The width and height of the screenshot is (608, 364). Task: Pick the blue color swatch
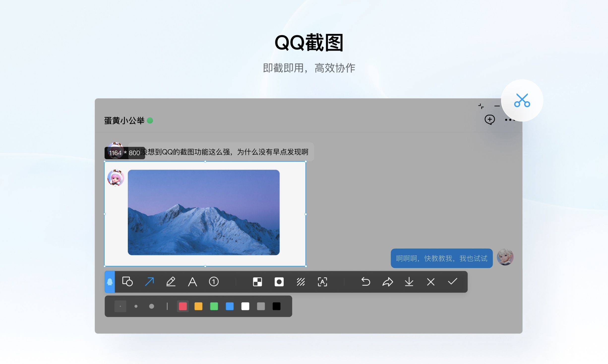pos(230,306)
